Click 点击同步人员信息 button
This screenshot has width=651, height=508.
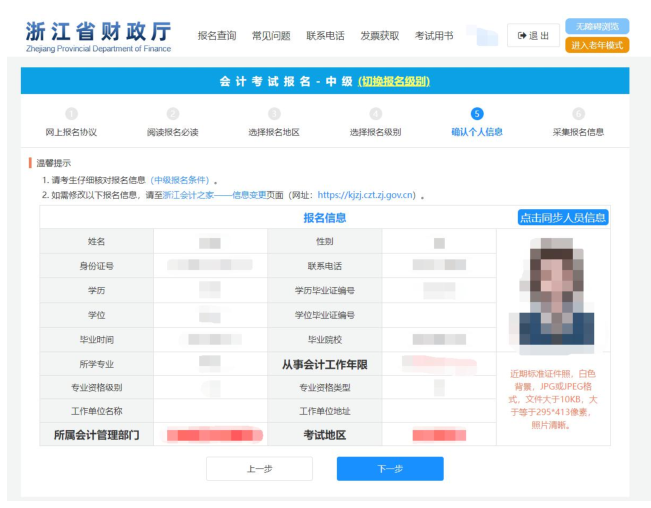pyautogui.click(x=563, y=218)
